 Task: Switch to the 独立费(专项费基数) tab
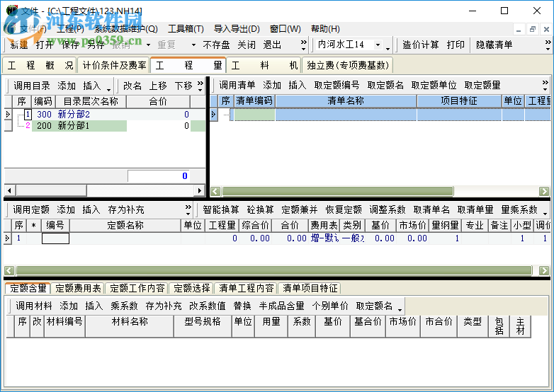pos(348,65)
